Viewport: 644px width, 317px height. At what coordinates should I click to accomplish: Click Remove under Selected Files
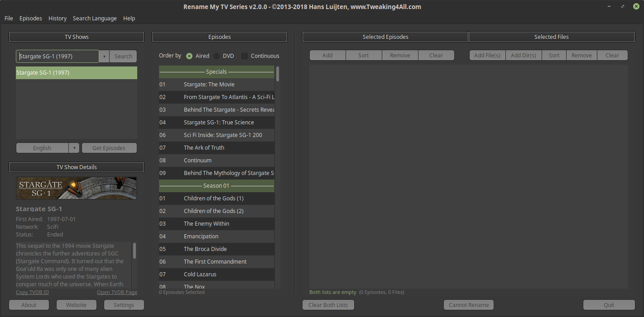(x=582, y=55)
